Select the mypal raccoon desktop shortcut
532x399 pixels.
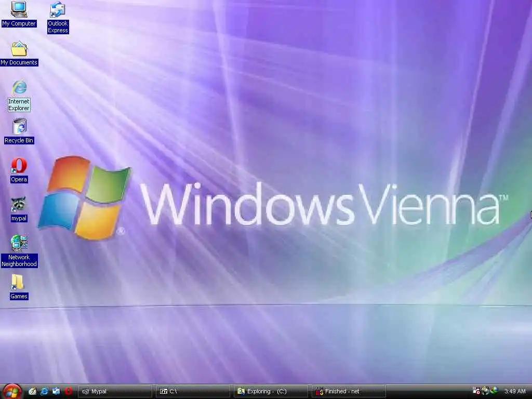(19, 209)
